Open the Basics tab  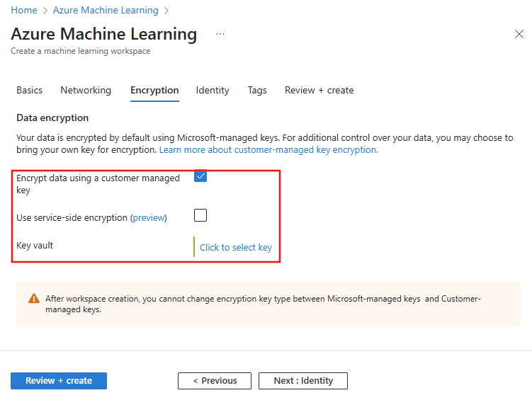click(x=30, y=91)
